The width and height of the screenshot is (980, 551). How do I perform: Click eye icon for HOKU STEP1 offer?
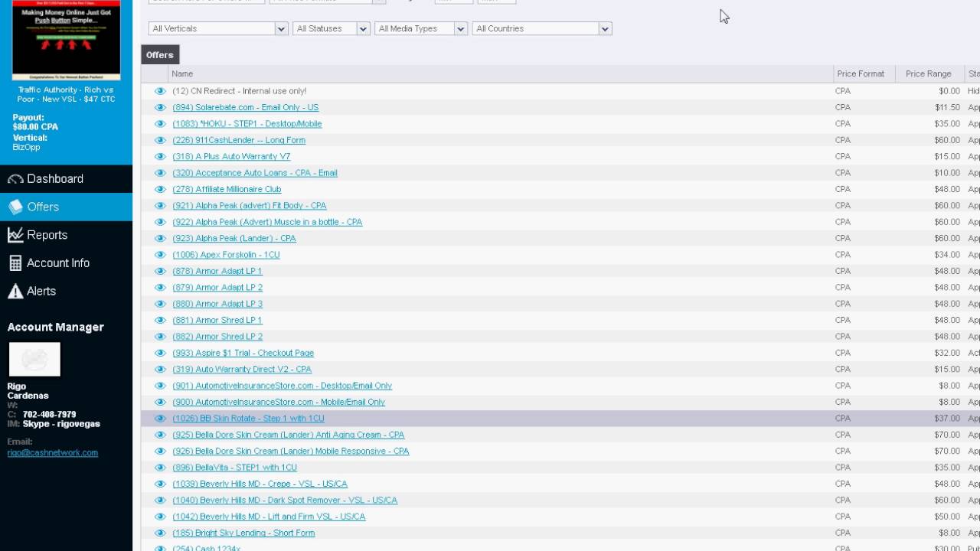pos(160,124)
